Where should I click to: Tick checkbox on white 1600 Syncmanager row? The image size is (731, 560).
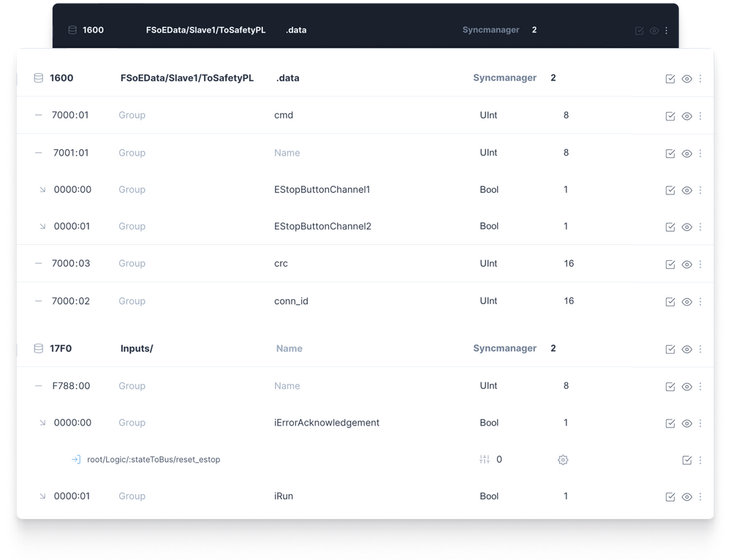coord(670,79)
